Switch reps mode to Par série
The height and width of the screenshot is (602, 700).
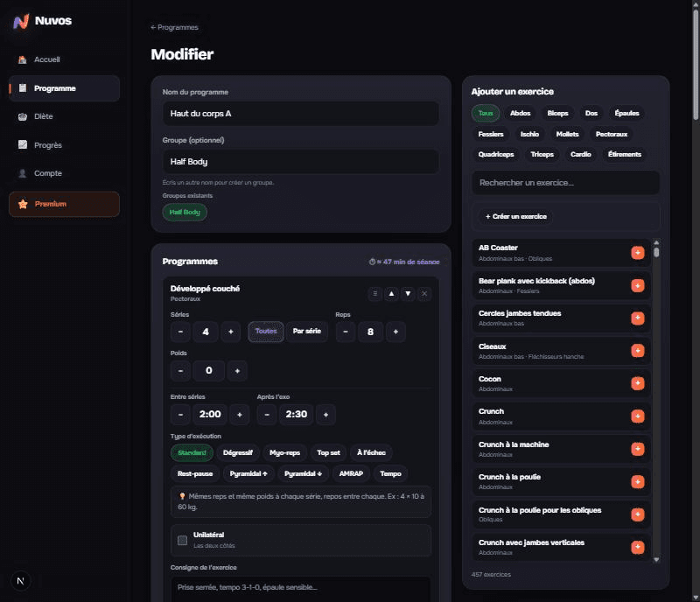(307, 332)
